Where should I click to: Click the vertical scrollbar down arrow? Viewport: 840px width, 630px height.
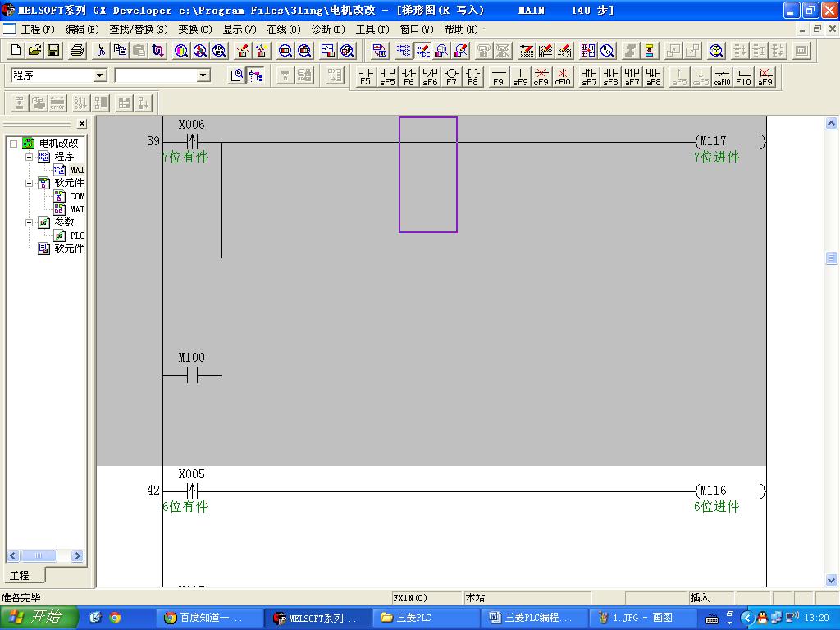[x=831, y=581]
